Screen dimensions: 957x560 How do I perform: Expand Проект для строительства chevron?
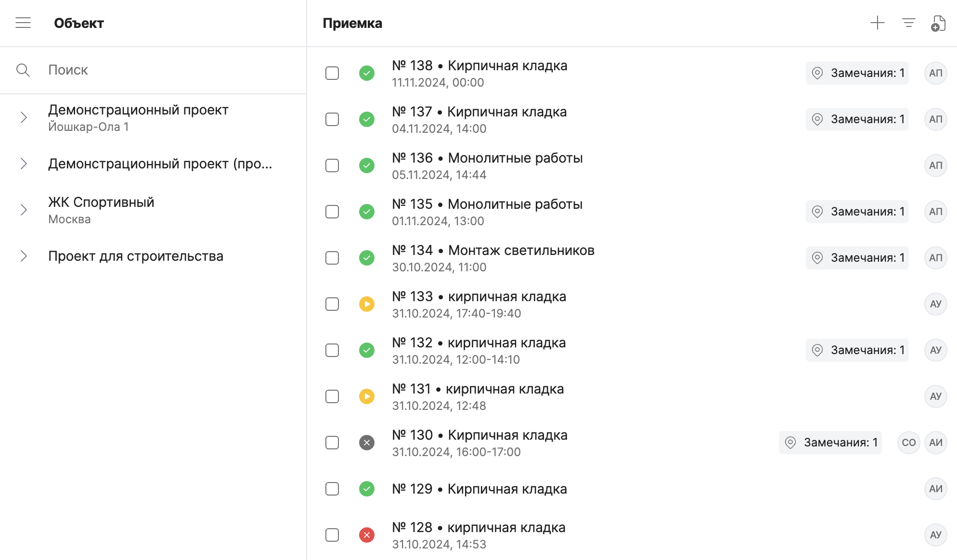pyautogui.click(x=24, y=256)
